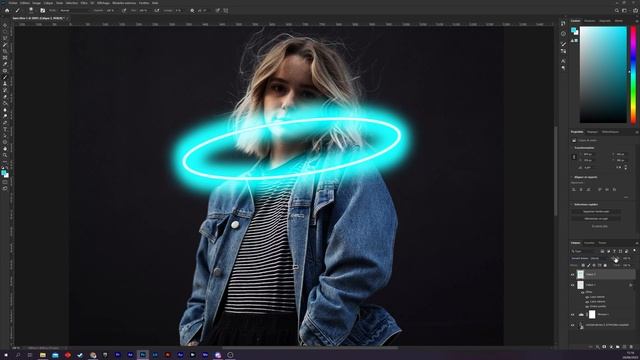Open layer blend mode dropdown

[590, 258]
